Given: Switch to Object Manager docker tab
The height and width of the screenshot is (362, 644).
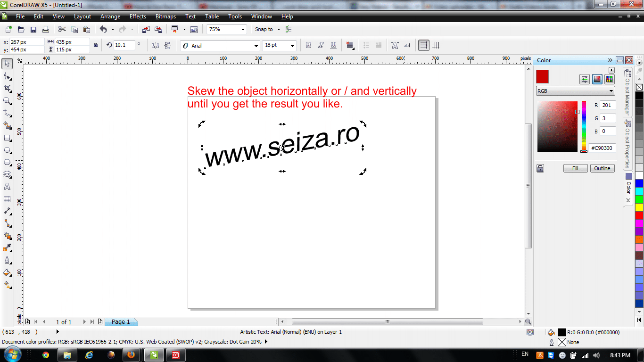Looking at the screenshot, I should pyautogui.click(x=627, y=92).
